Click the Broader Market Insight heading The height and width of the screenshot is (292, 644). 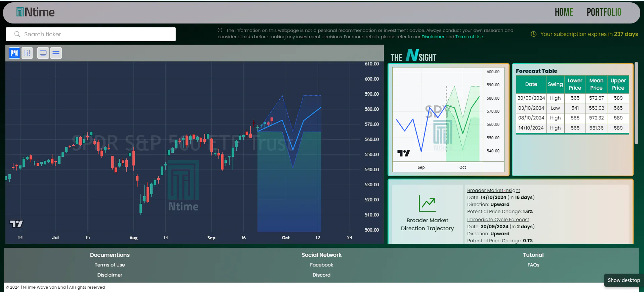(493, 190)
